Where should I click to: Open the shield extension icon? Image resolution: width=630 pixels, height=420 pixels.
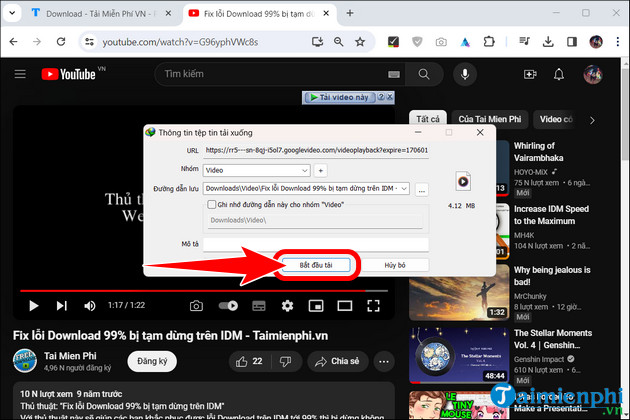pyautogui.click(x=417, y=42)
